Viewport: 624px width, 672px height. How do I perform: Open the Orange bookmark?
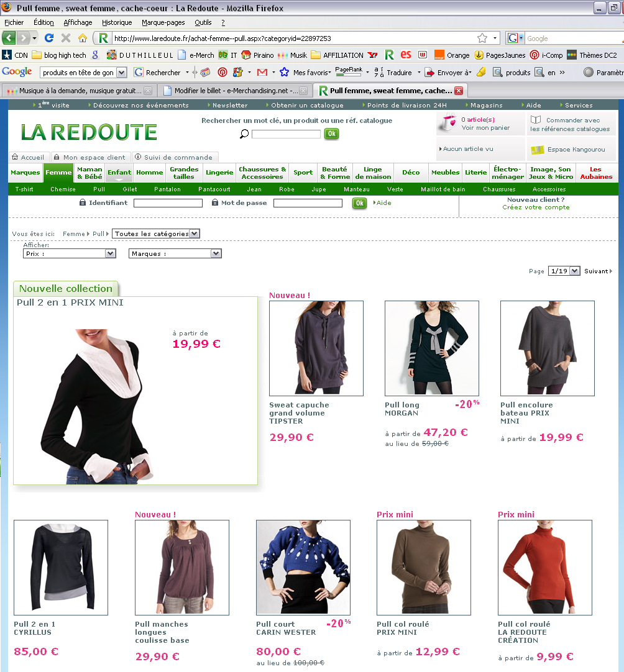pyautogui.click(x=452, y=55)
